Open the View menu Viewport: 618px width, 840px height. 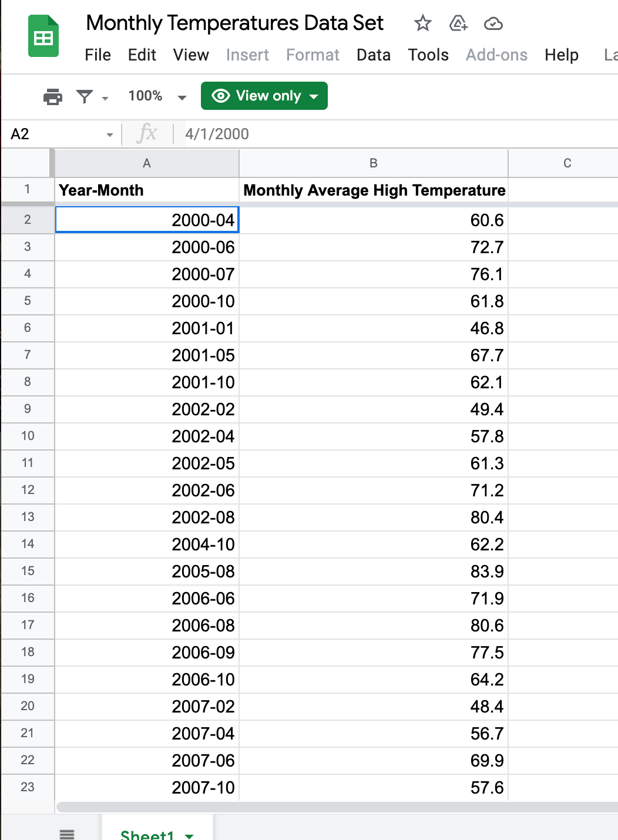coord(191,55)
